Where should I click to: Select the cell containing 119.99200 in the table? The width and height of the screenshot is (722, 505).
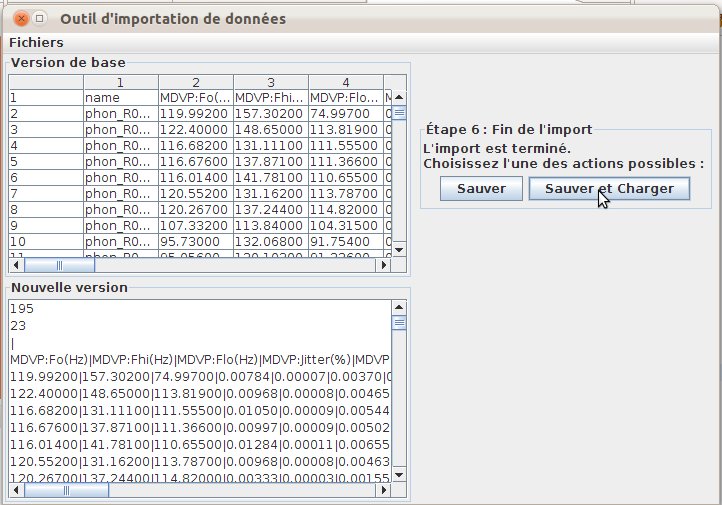click(x=196, y=114)
